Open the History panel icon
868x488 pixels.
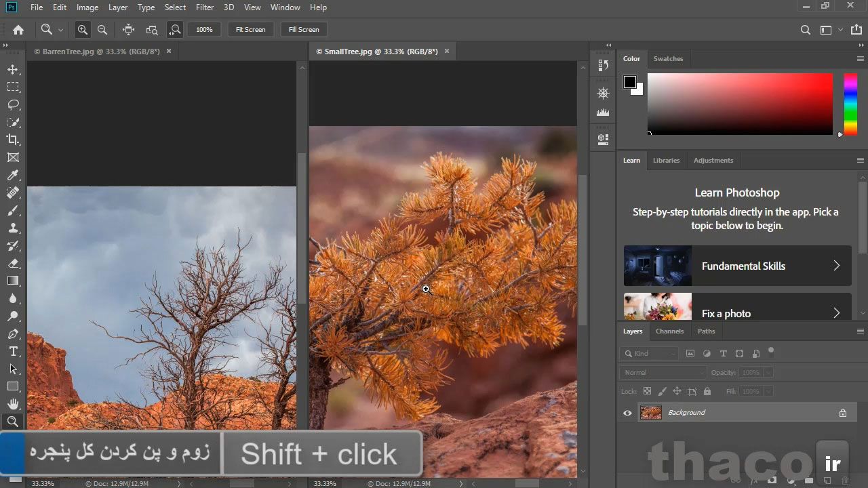(x=603, y=66)
